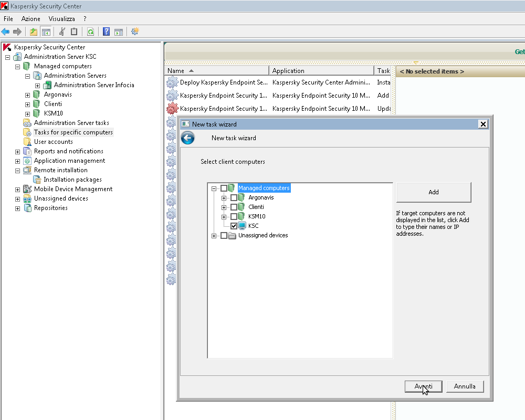Select Tasks for specific computers

[73, 132]
